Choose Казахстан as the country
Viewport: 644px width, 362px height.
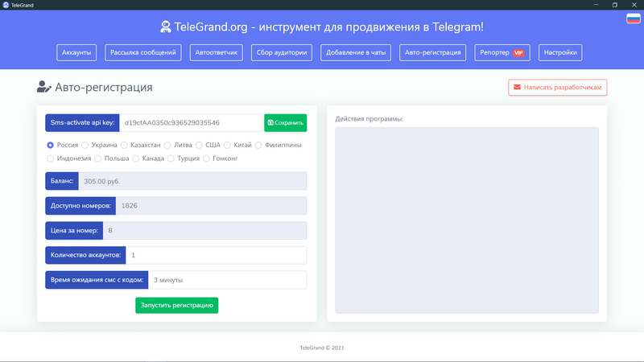point(124,145)
